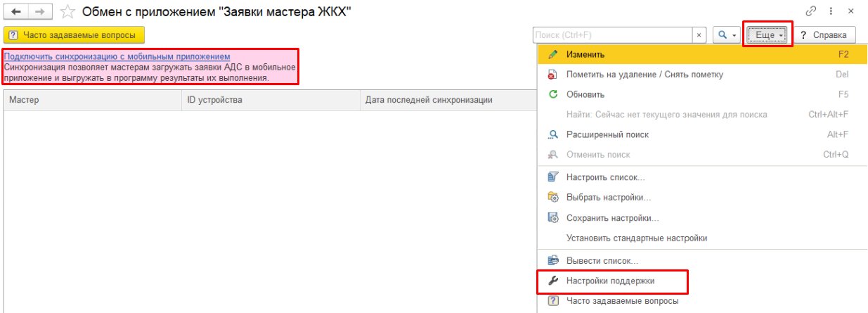
Task: Open the three-dots window menu
Action: 831,11
